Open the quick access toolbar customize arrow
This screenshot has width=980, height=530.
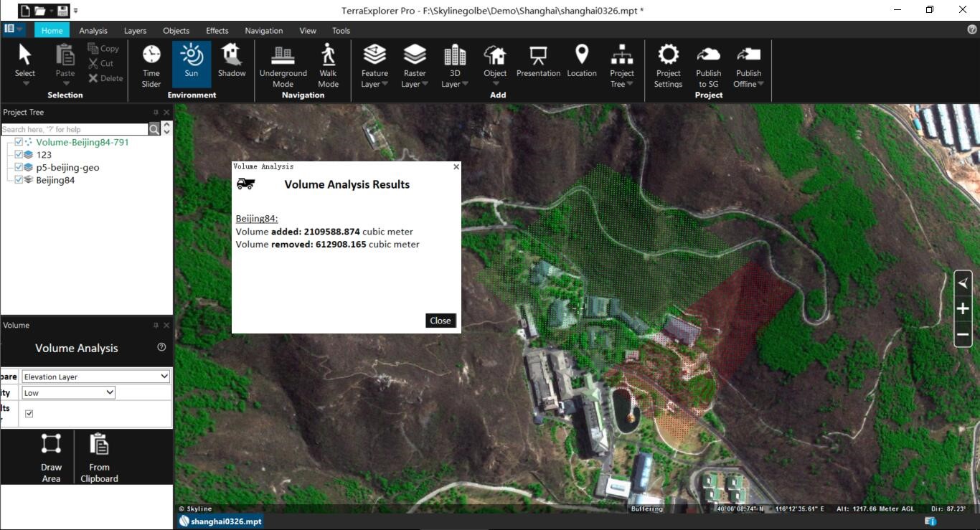click(x=76, y=11)
